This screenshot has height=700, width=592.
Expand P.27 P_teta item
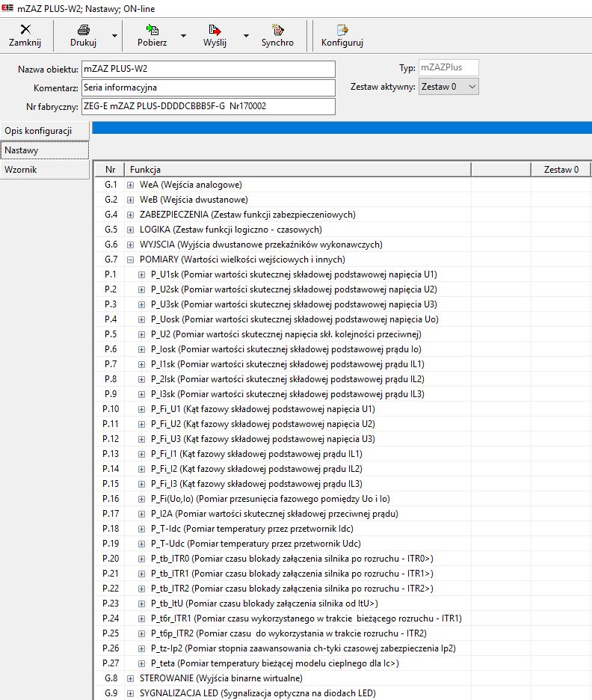pos(141,663)
